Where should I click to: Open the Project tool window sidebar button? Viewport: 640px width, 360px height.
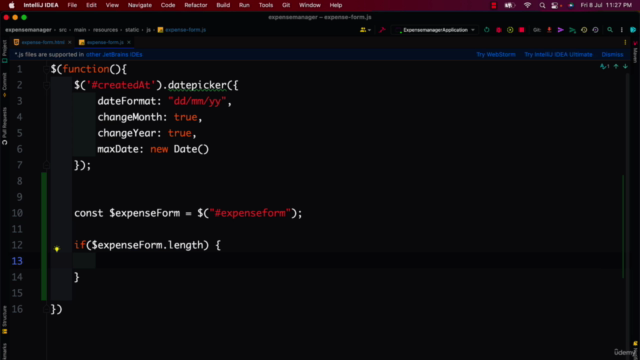[x=4, y=51]
